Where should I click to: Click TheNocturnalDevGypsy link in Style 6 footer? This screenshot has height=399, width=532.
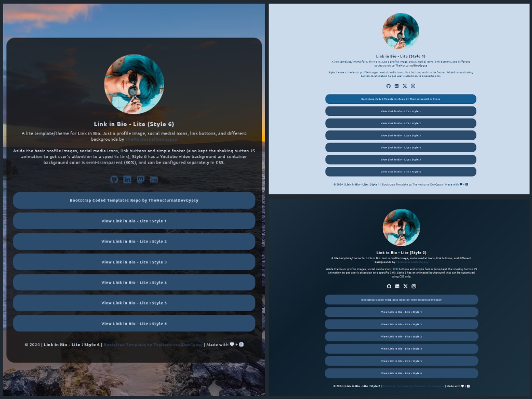pos(153,344)
